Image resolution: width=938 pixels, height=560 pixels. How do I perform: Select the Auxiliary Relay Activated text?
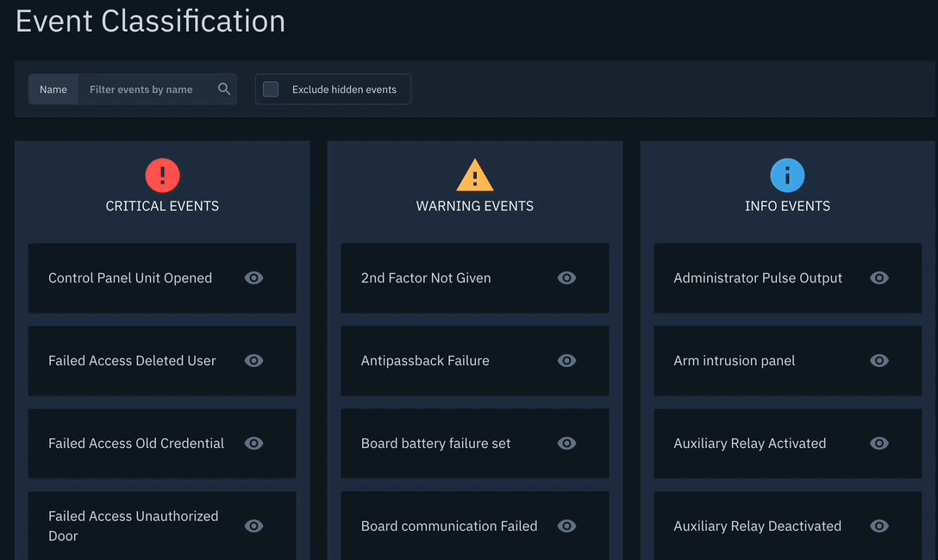pyautogui.click(x=749, y=444)
